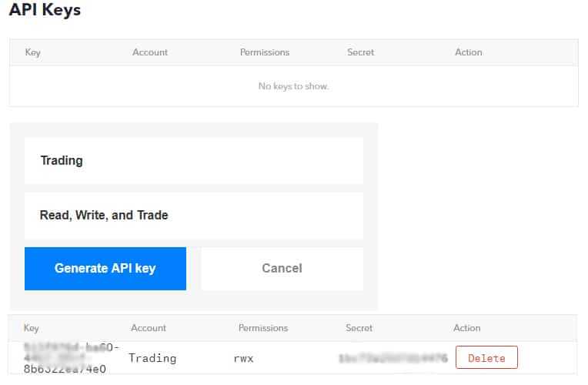Click the Secret column header in top table

click(x=361, y=52)
